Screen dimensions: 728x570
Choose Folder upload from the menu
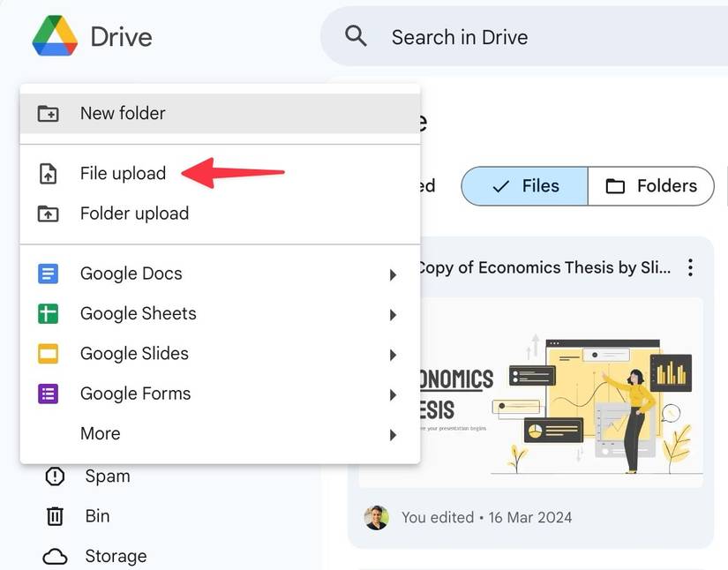point(134,214)
